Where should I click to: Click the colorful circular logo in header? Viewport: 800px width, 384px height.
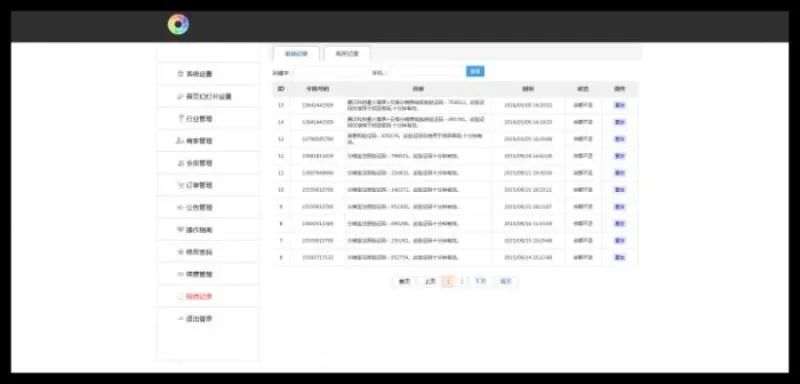(178, 24)
